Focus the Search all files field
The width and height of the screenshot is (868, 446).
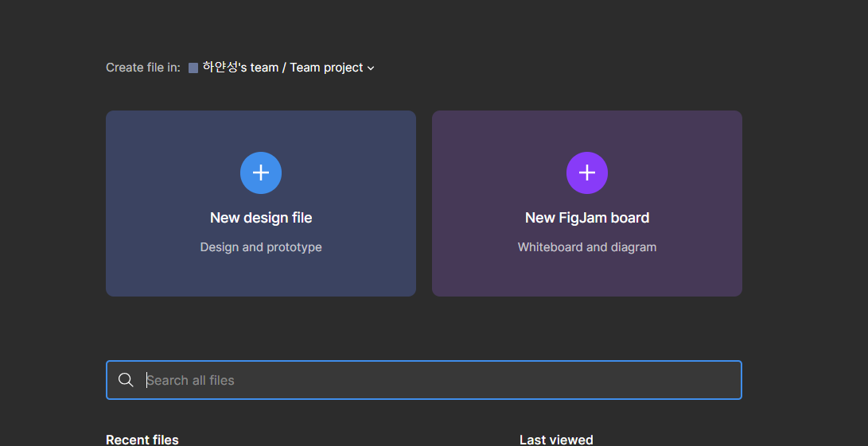[x=423, y=379]
